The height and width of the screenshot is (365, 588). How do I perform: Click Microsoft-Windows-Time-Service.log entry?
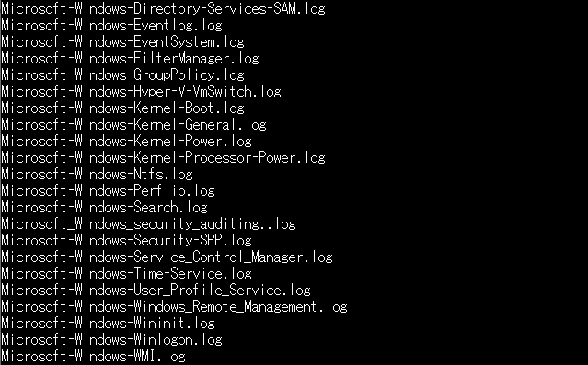point(126,273)
